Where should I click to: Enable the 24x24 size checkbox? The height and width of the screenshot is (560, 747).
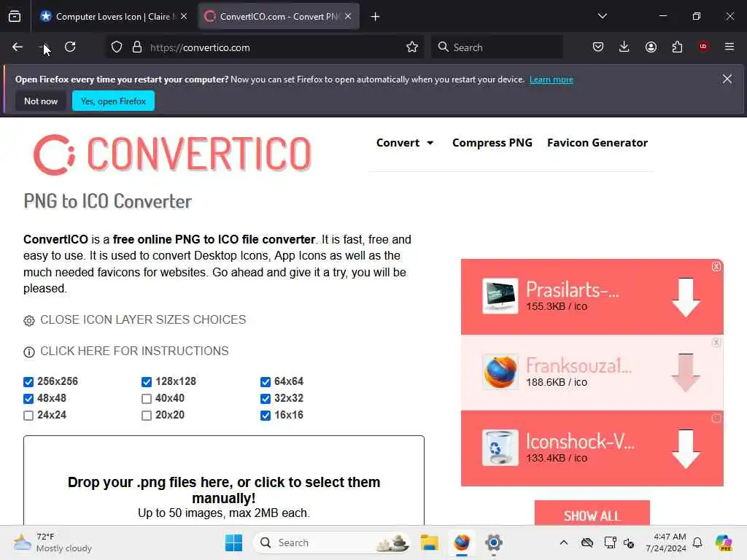click(x=28, y=415)
